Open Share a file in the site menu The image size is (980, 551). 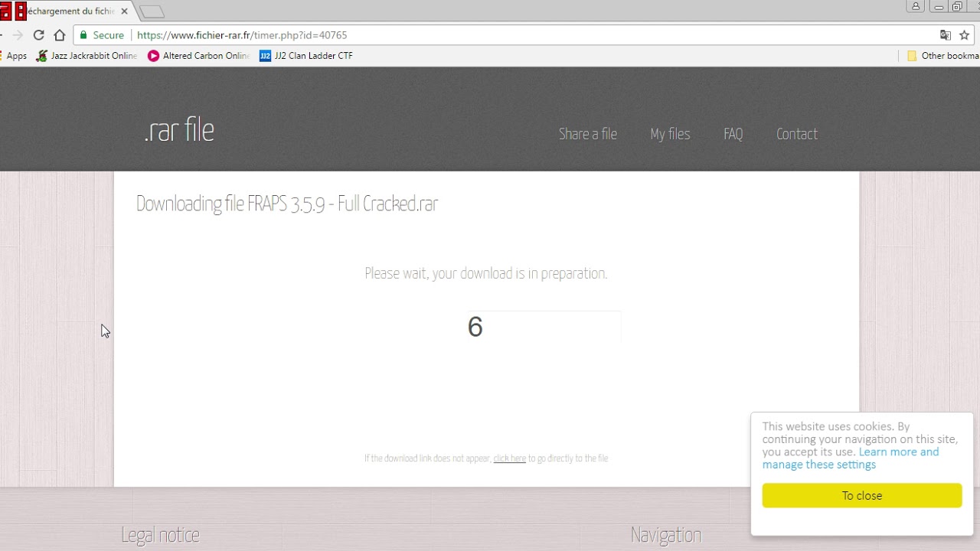point(588,134)
